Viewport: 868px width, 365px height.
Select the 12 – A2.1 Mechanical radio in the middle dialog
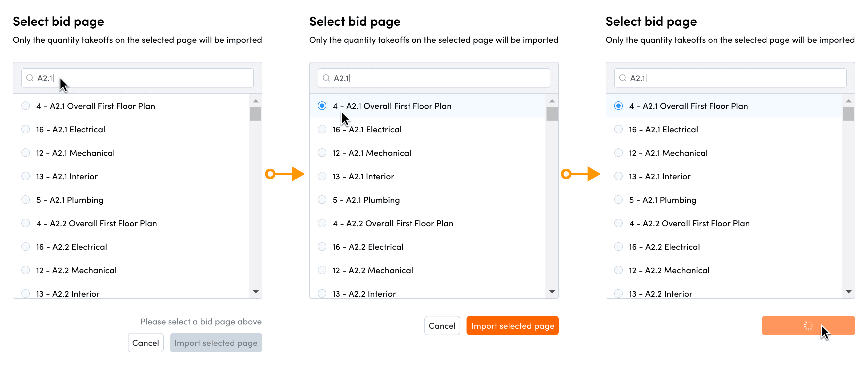click(x=322, y=153)
